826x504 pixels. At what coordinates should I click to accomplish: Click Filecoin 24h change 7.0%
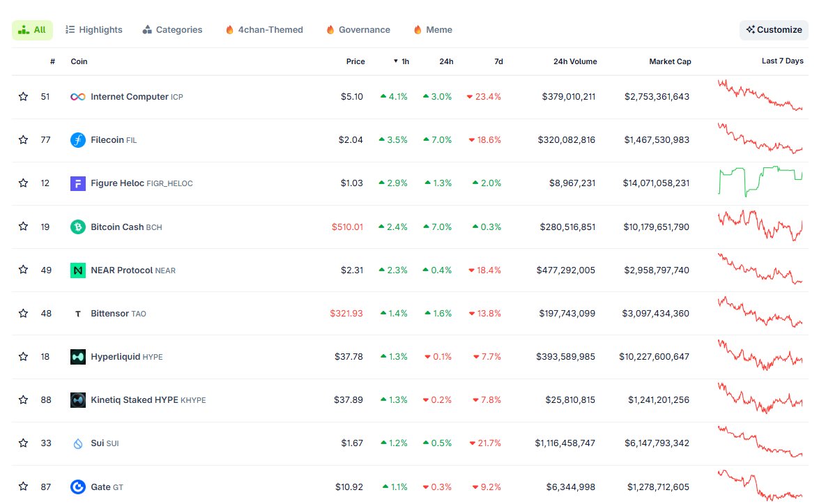click(437, 139)
